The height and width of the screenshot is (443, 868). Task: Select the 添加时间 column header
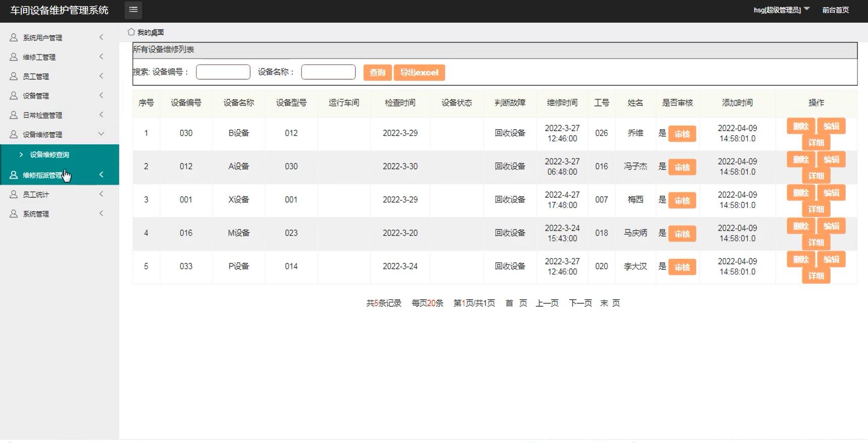tap(737, 103)
